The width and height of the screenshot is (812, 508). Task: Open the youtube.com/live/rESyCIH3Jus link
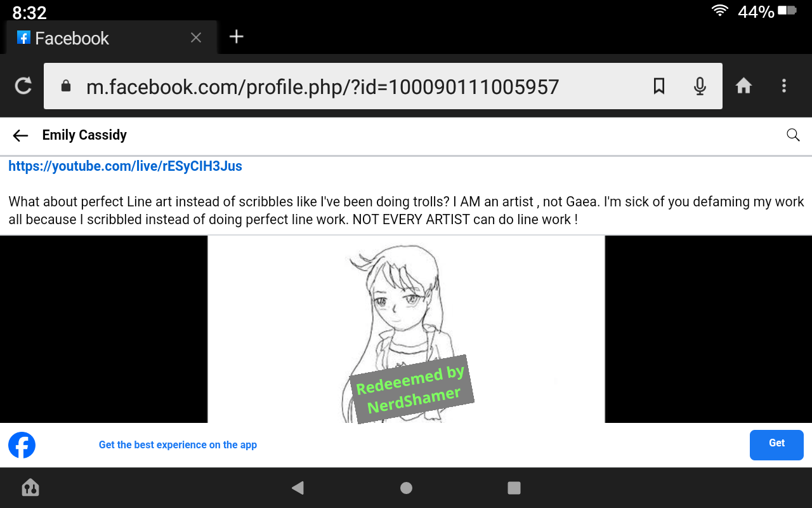point(125,166)
